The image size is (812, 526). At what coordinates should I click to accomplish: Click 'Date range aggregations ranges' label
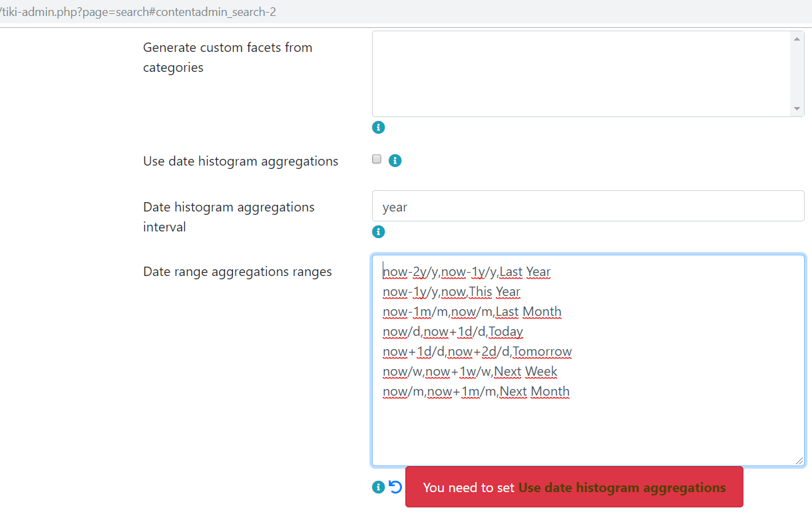pyautogui.click(x=237, y=271)
